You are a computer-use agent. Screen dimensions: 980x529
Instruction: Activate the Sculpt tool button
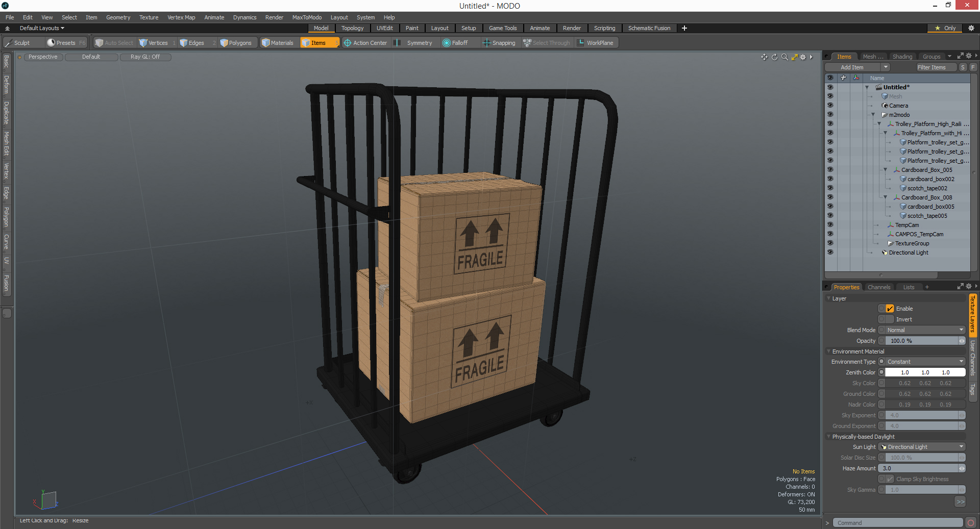pyautogui.click(x=23, y=43)
